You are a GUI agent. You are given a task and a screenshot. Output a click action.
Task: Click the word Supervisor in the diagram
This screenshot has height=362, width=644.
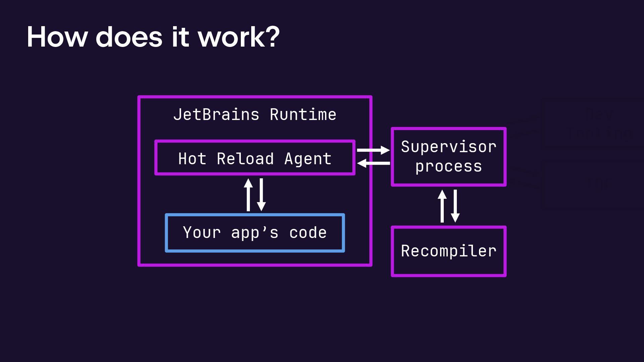click(x=448, y=147)
